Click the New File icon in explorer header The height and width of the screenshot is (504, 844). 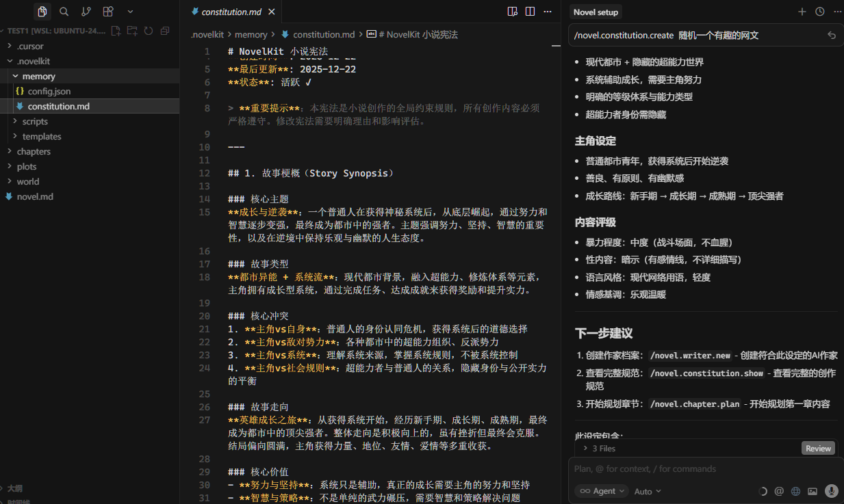[x=116, y=31]
